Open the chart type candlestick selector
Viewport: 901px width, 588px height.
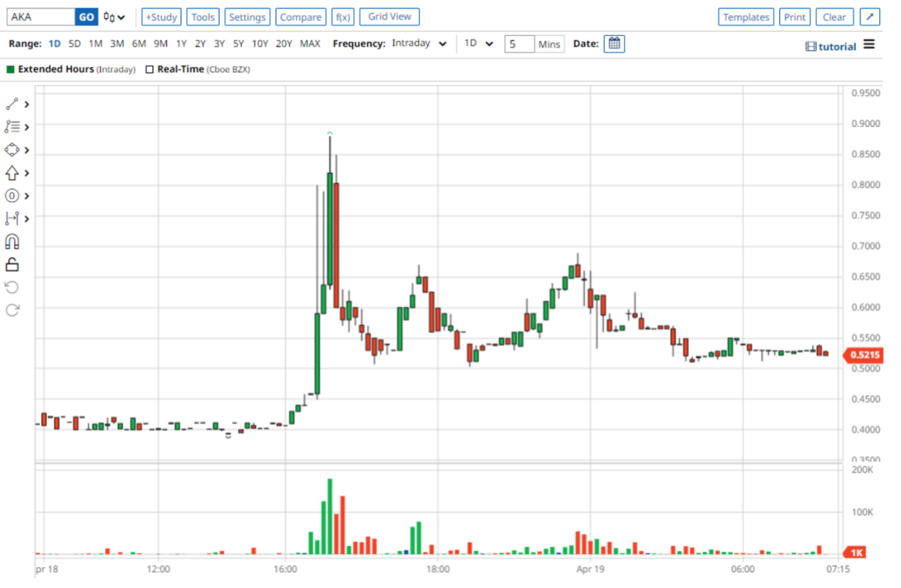click(114, 17)
